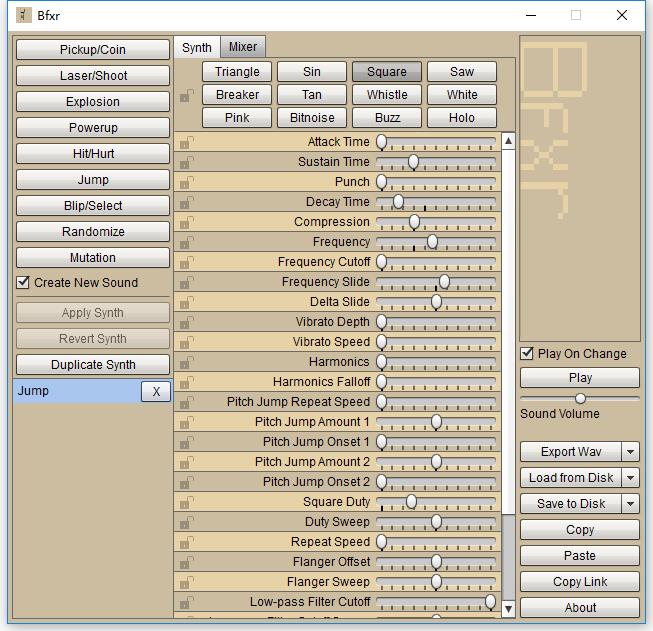
Task: Open the Save to Disk dropdown arrow
Action: tap(631, 504)
